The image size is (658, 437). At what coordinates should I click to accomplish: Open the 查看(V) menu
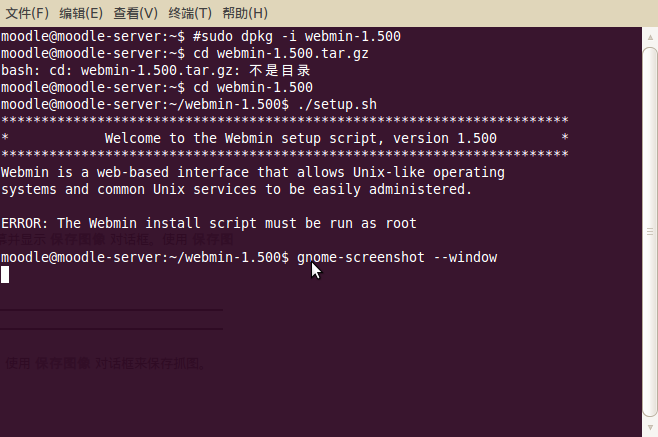tap(136, 13)
